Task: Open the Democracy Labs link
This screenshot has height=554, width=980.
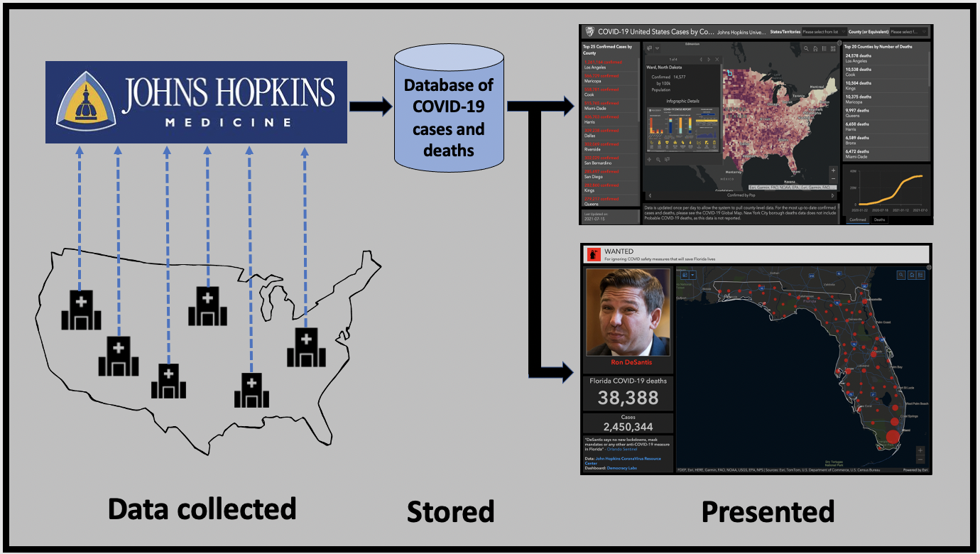Action: (x=622, y=468)
